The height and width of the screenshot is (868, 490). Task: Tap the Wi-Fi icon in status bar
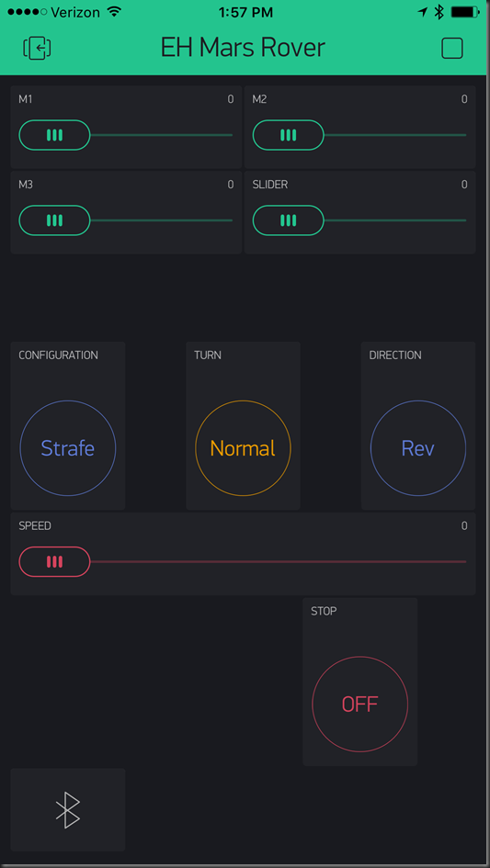pos(114,12)
